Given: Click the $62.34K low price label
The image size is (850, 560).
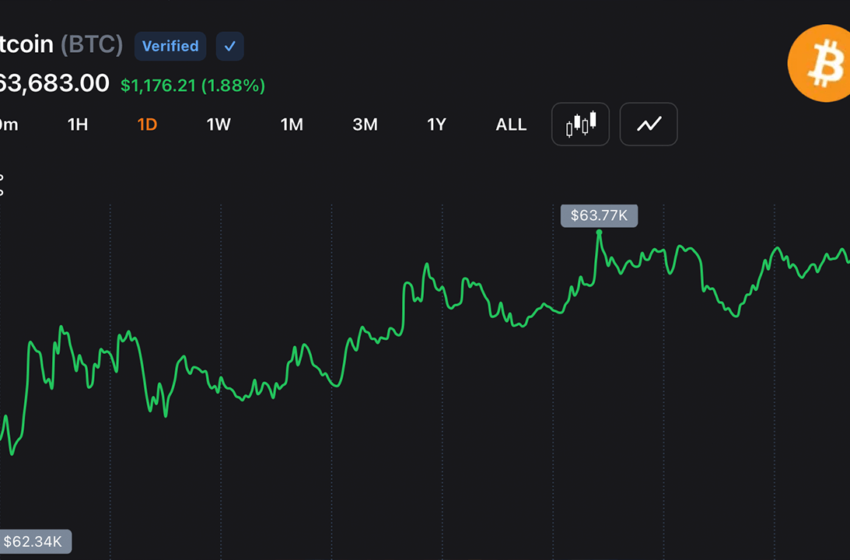Looking at the screenshot, I should pyautogui.click(x=34, y=542).
